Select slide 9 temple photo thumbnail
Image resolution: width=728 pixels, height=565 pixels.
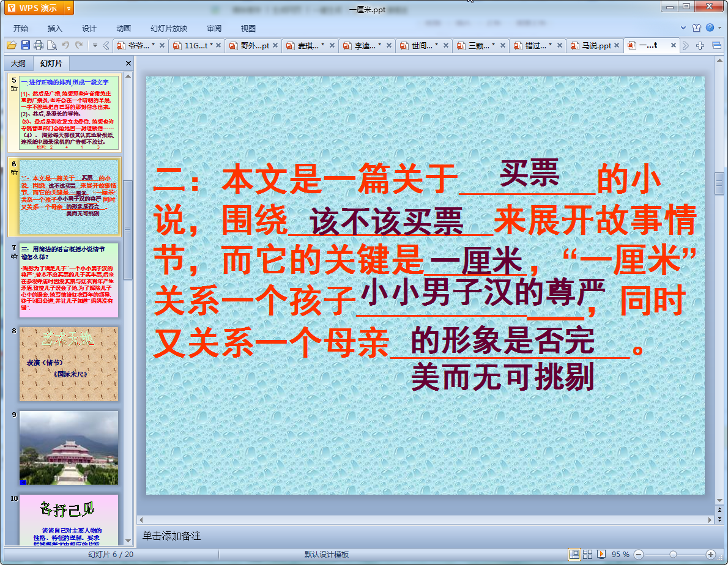coord(69,448)
